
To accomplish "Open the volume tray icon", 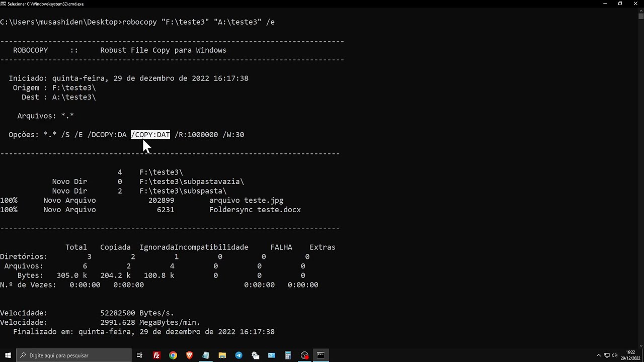I will (x=614, y=355).
